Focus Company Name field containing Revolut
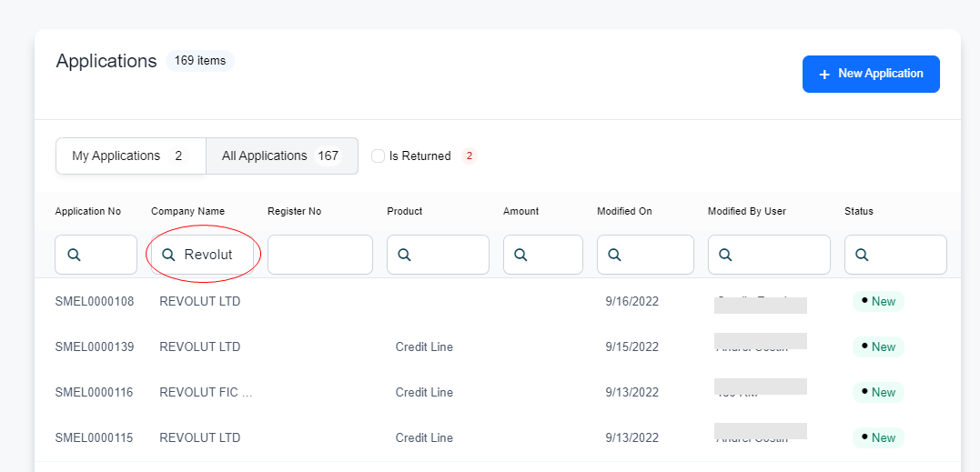This screenshot has width=980, height=472. (214, 255)
